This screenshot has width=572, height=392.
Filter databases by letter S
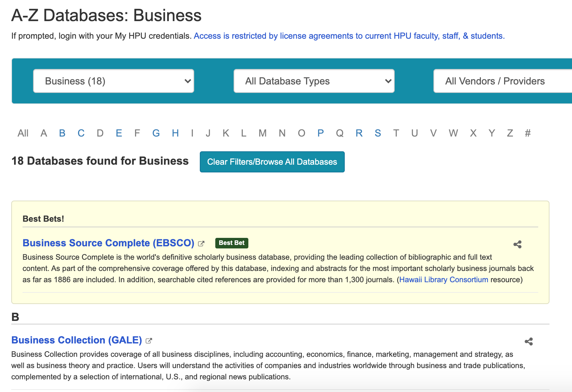coord(378,133)
